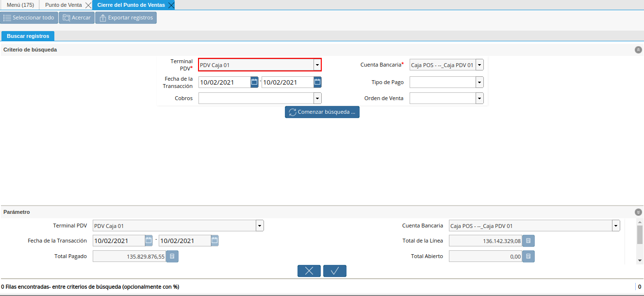644x296 pixels.
Task: Open Terminal PDV dropdown in search criteria
Action: pos(317,65)
